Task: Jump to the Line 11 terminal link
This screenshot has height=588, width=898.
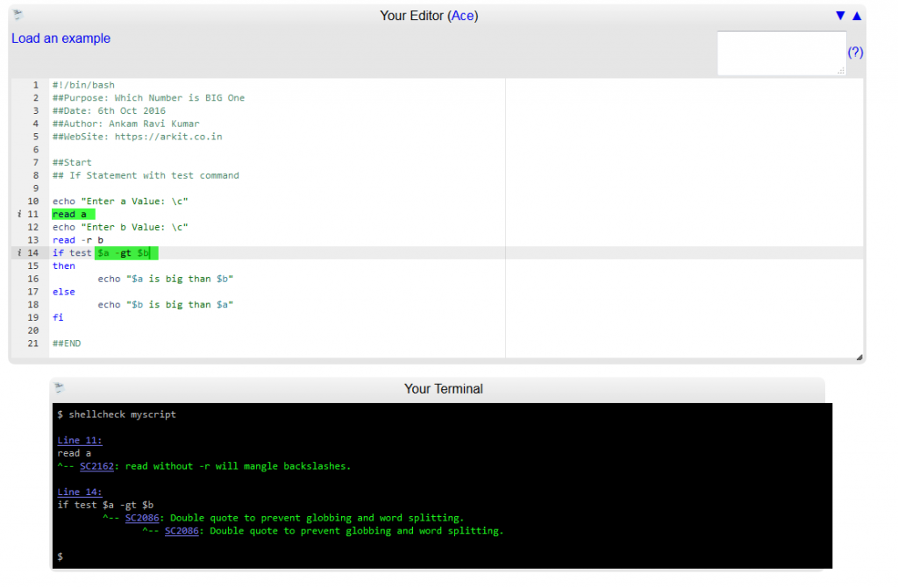Action: 79,440
